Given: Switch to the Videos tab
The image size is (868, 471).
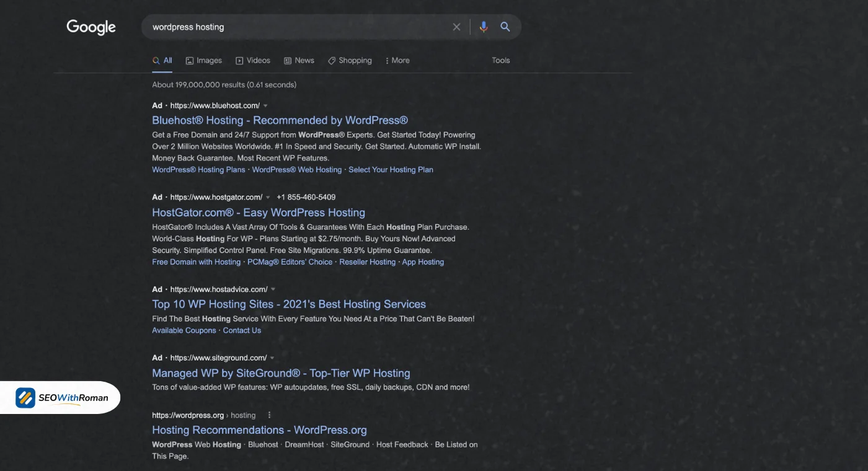Looking at the screenshot, I should 253,61.
